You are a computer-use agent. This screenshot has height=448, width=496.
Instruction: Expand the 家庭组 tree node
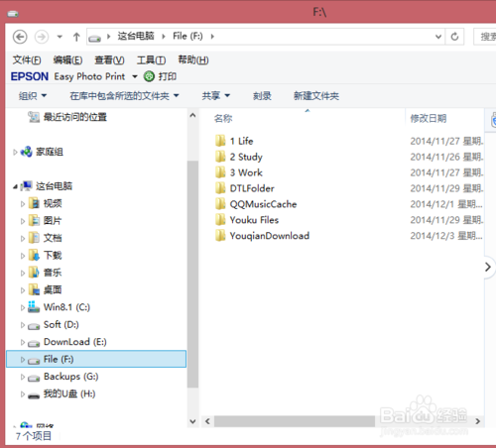[x=15, y=152]
